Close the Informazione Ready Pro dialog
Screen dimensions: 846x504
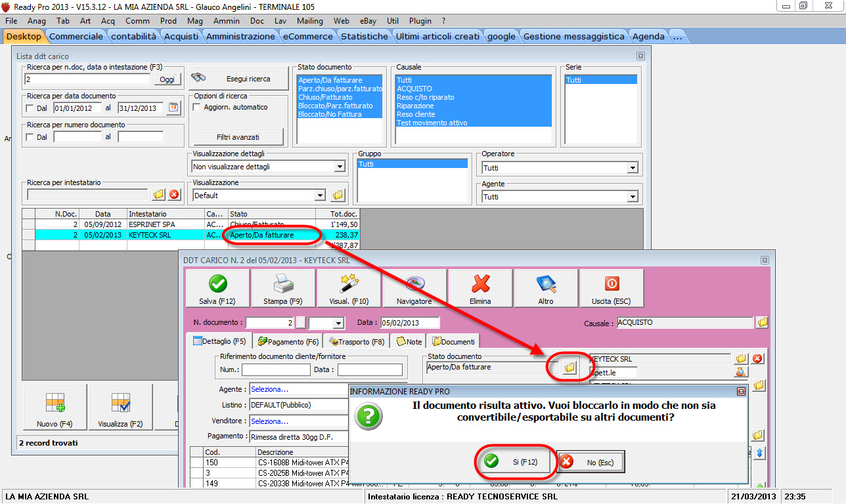[x=741, y=391]
